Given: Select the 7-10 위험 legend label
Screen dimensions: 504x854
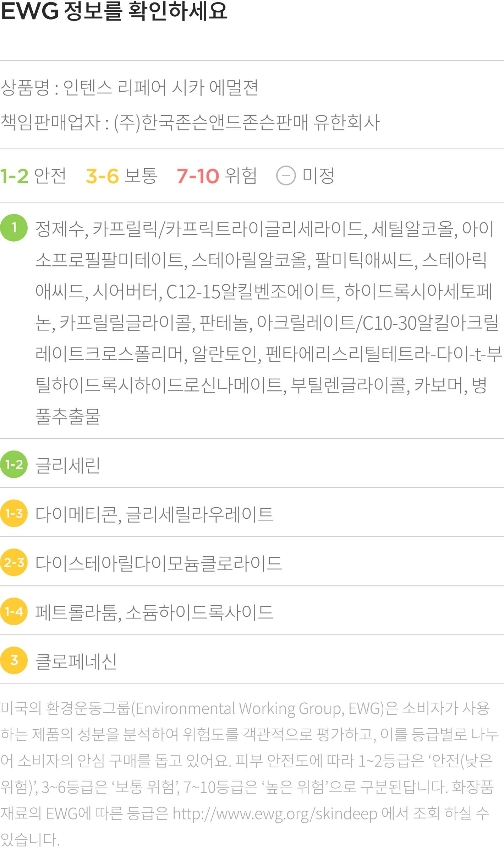Looking at the screenshot, I should tap(217, 176).
